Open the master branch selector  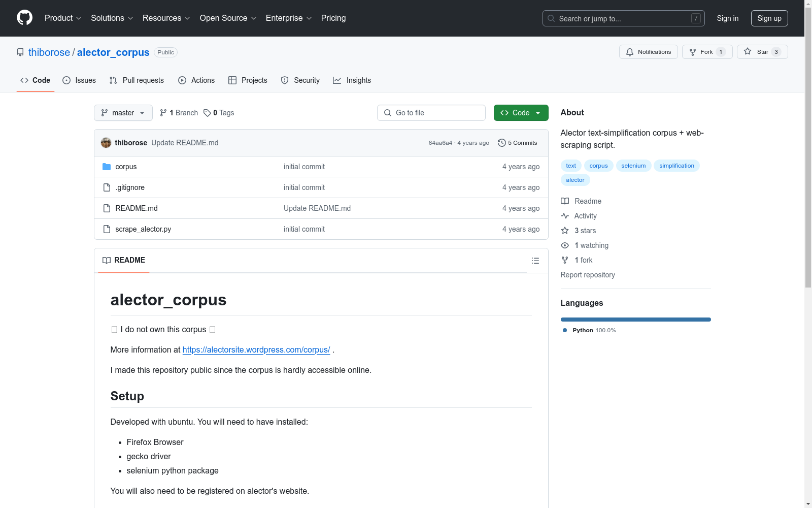123,113
